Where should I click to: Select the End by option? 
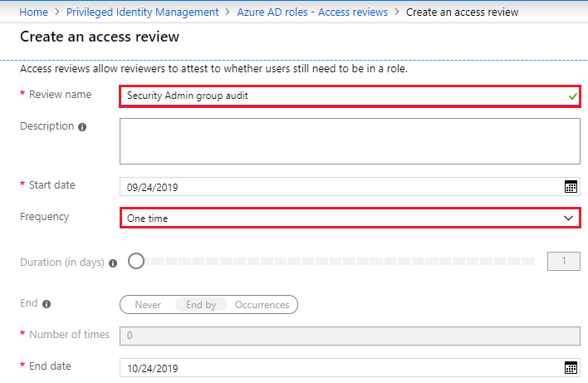click(201, 305)
